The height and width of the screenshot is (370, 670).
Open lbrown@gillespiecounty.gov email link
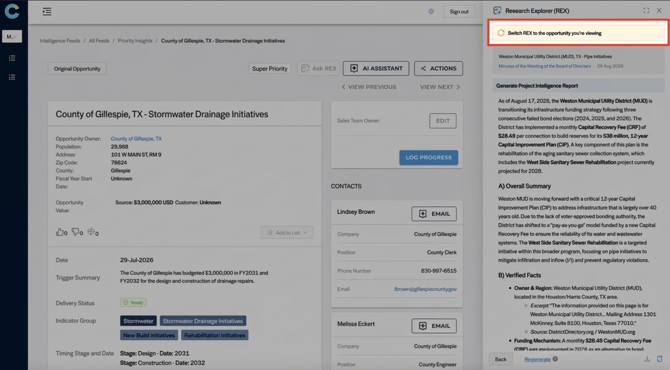pyautogui.click(x=425, y=289)
